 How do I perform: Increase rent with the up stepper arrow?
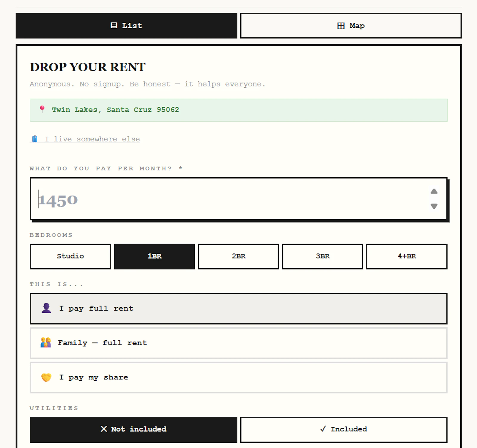[434, 191]
